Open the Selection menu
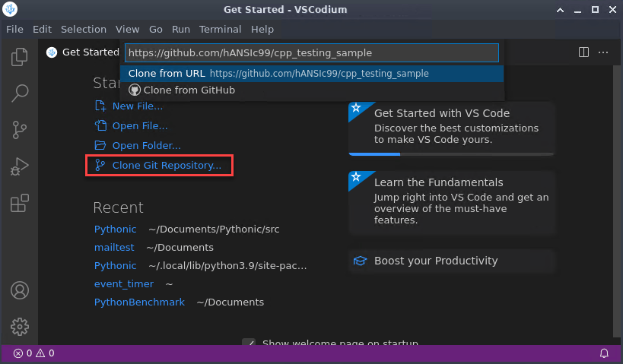 84,30
